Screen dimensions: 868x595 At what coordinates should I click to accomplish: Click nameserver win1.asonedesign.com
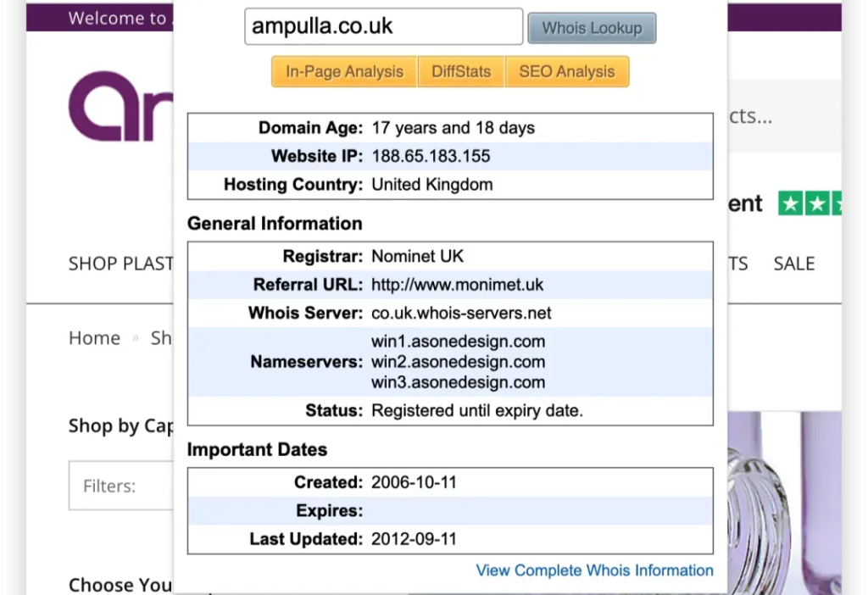459,341
